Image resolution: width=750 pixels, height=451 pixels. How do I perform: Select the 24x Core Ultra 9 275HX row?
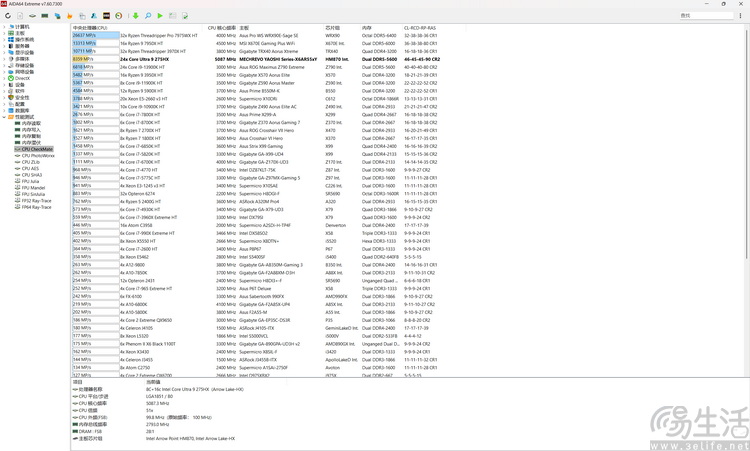[256, 59]
